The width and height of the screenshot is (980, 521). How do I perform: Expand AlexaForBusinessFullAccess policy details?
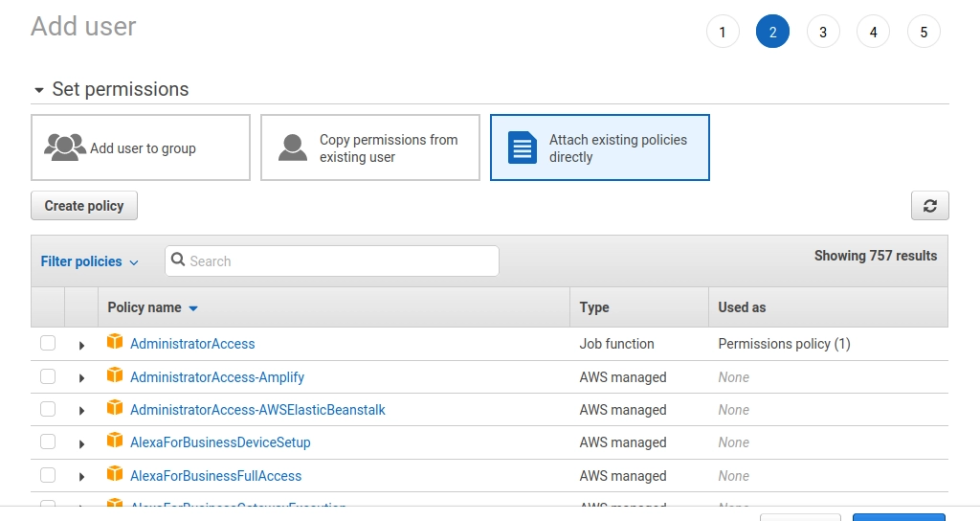[81, 477]
